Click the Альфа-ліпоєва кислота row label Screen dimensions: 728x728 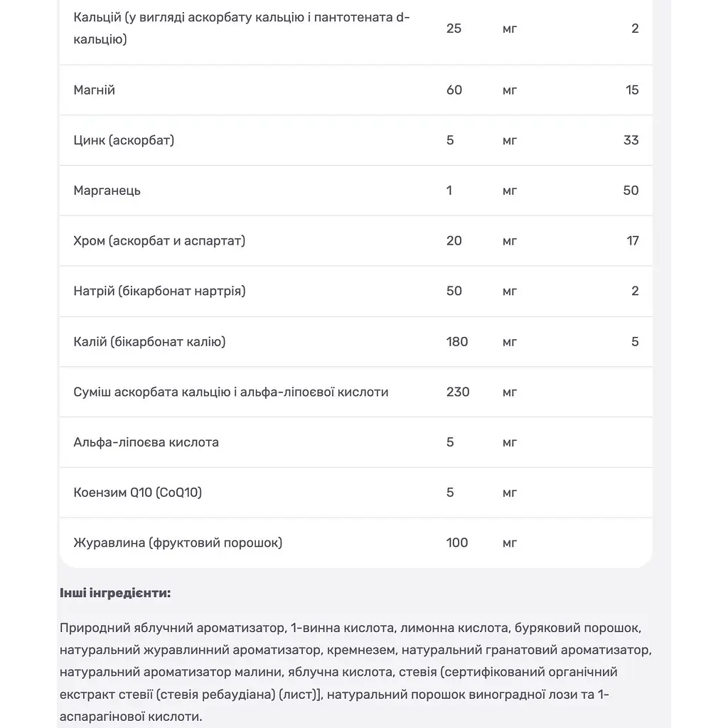(146, 442)
